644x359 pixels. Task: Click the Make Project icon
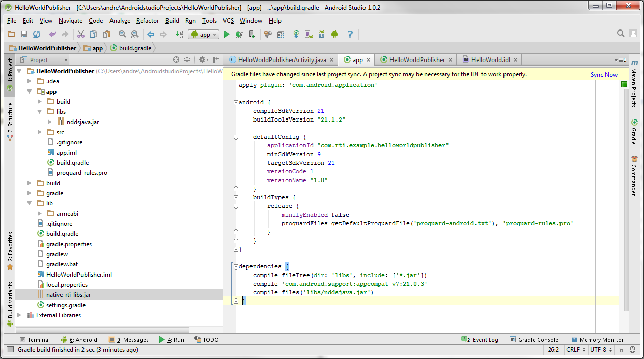point(179,34)
